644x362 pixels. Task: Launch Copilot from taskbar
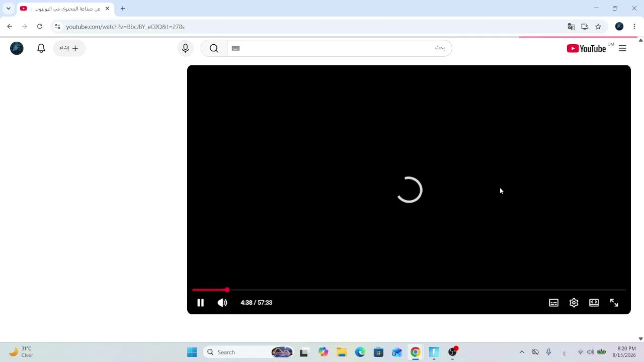[x=323, y=352]
